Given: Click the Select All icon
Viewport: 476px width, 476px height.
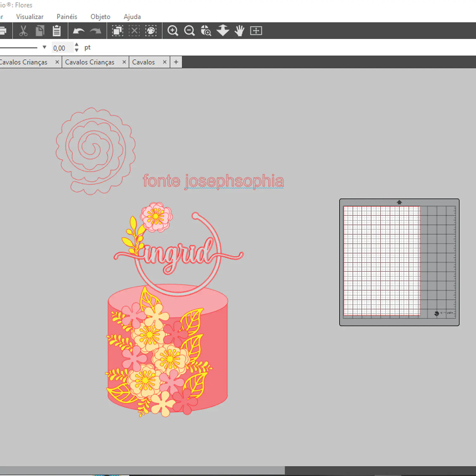Looking at the screenshot, I should 117,31.
